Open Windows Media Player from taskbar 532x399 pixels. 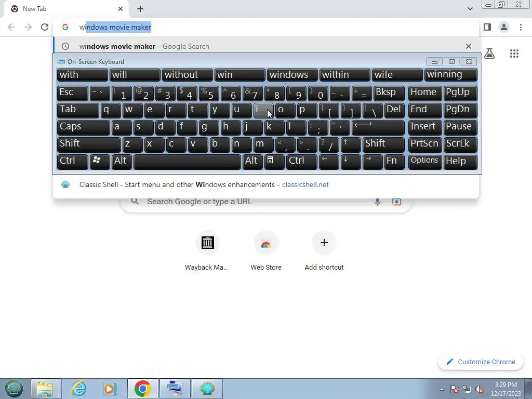pos(110,389)
